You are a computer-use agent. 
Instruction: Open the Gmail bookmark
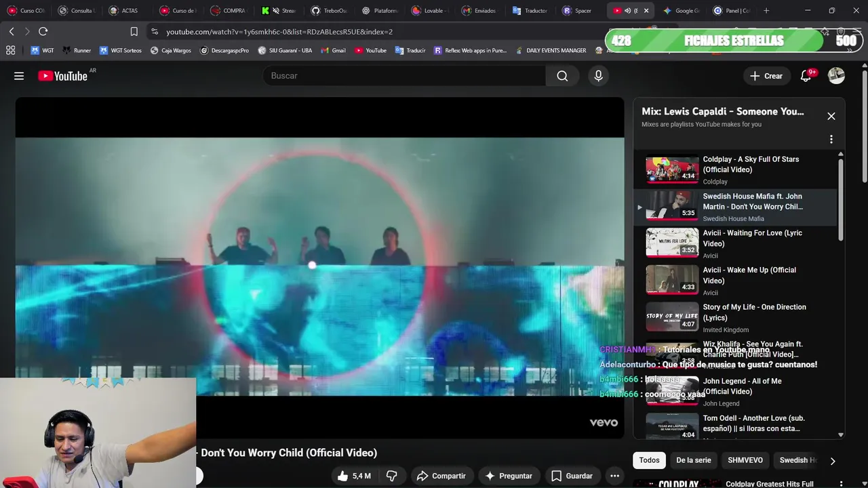click(333, 50)
